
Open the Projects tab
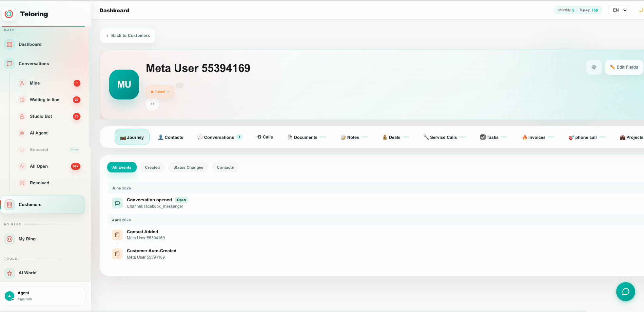point(631,137)
